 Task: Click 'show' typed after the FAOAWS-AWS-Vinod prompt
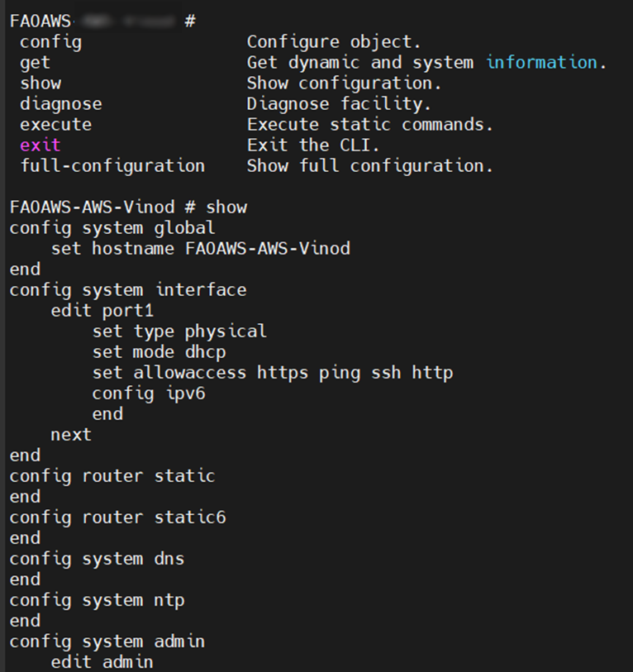226,207
